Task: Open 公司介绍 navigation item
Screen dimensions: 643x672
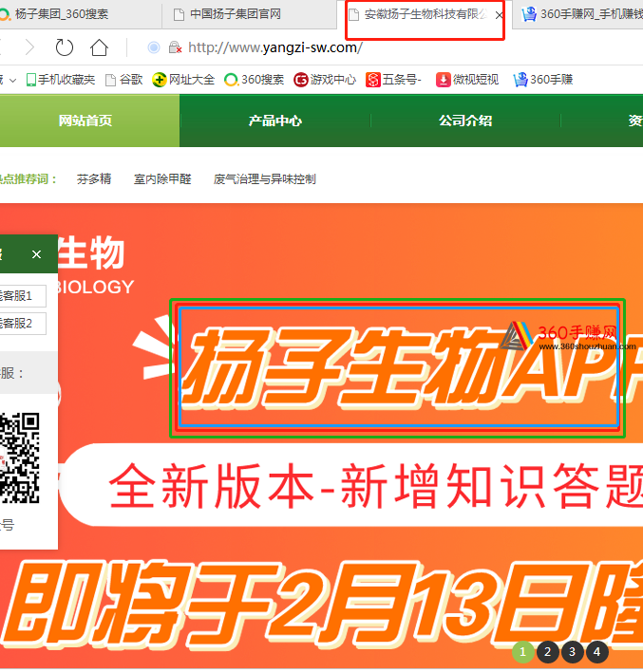Action: [x=465, y=121]
